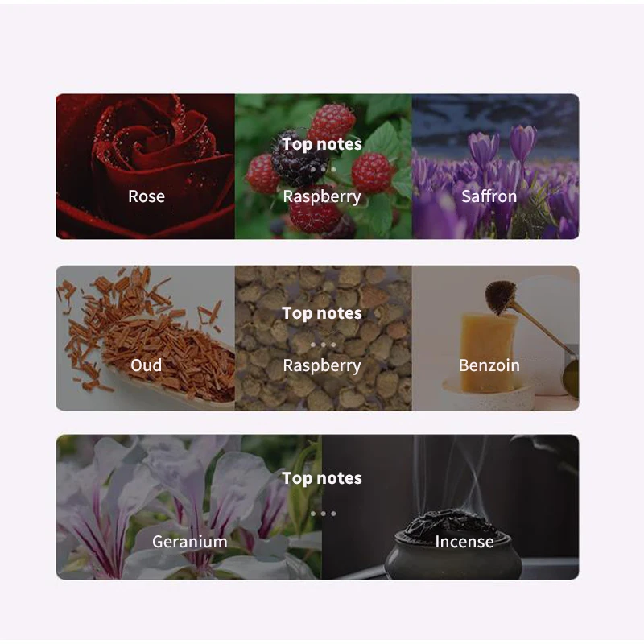
Task: Click the Rose label text
Action: 147,196
